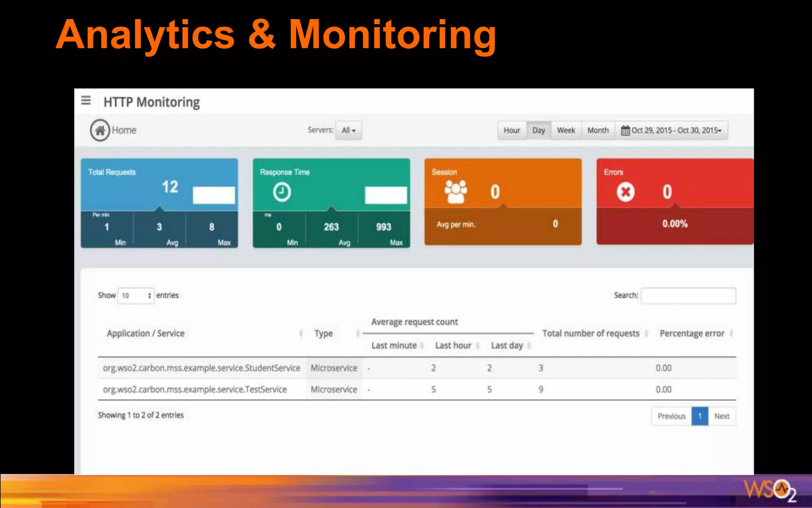Click the calendar icon in date range

[x=625, y=131]
